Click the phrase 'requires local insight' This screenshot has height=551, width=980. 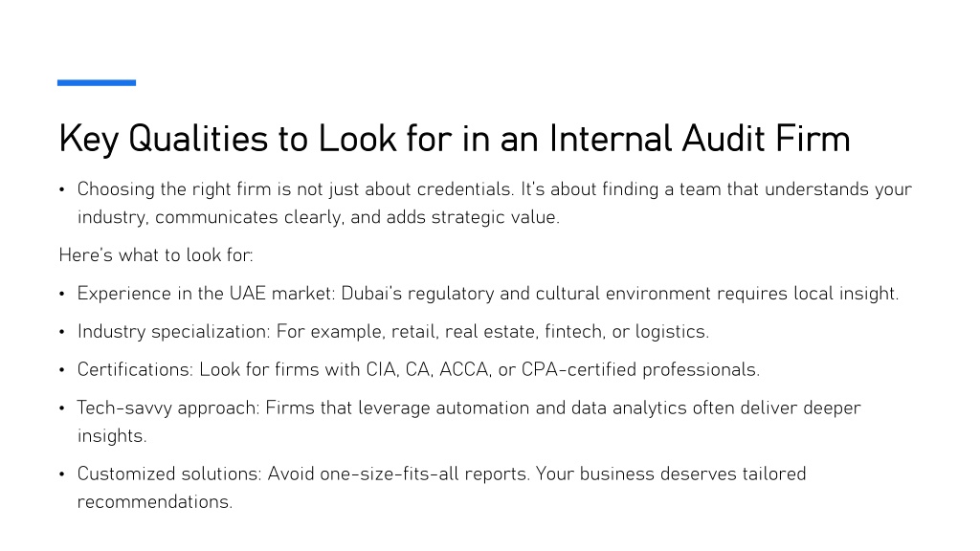(x=807, y=294)
